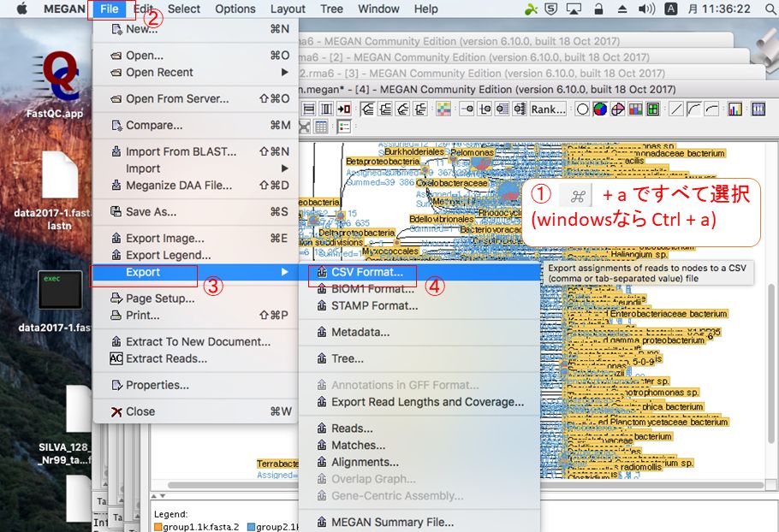Viewport: 779px width, 532px height.
Task: Choose MEGAN Summary File... export option
Action: [419, 522]
